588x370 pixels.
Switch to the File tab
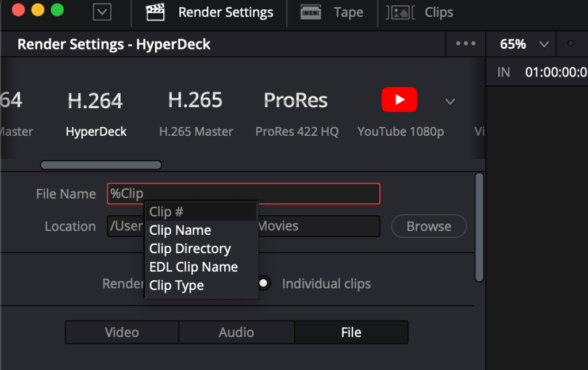click(351, 332)
